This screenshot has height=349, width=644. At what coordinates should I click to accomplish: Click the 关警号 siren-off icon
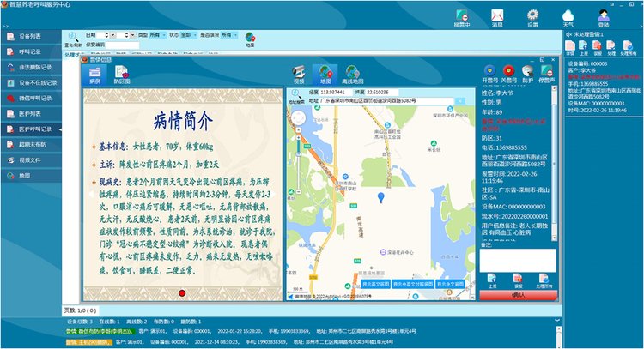point(509,72)
